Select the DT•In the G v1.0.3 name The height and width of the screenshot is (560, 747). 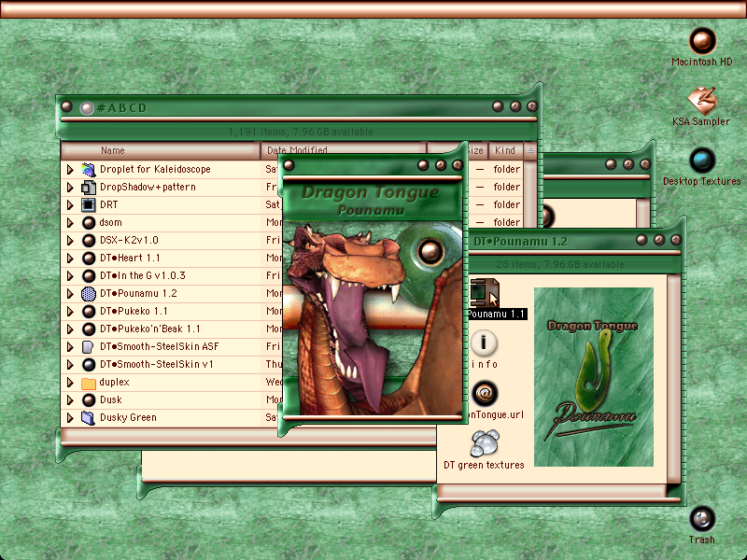[x=143, y=275]
